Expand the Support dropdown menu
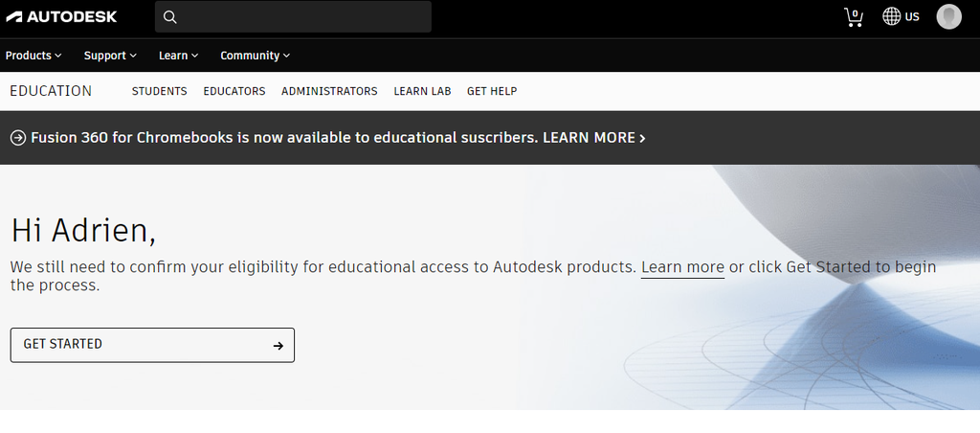980x433 pixels. click(x=110, y=56)
